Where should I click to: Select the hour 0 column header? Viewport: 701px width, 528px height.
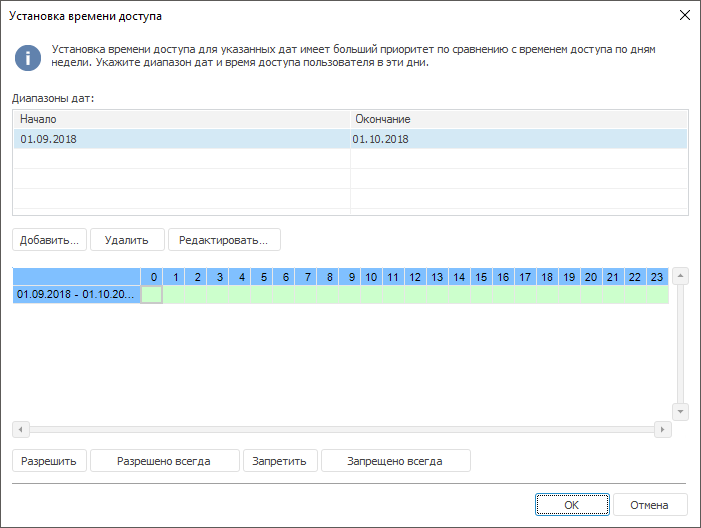coord(152,277)
